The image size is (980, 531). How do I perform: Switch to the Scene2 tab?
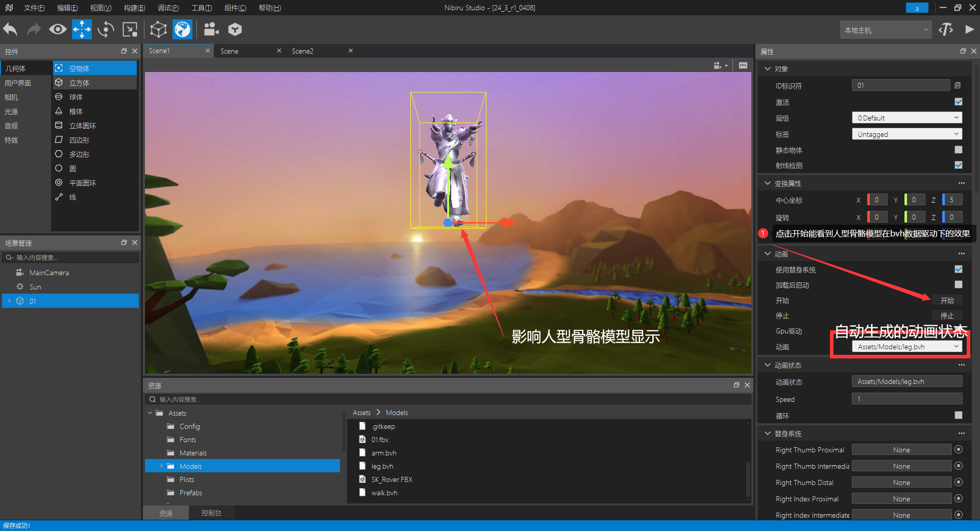(x=303, y=51)
